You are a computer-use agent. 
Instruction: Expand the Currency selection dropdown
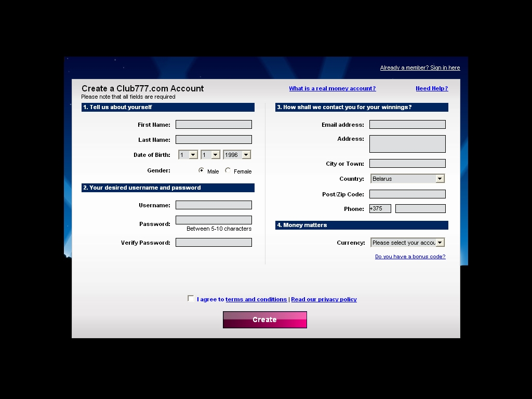point(407,243)
